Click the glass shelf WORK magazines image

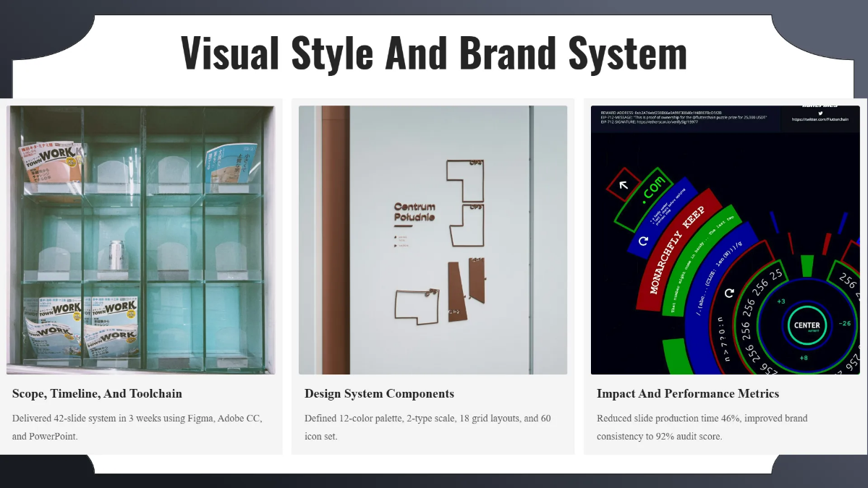coord(142,239)
